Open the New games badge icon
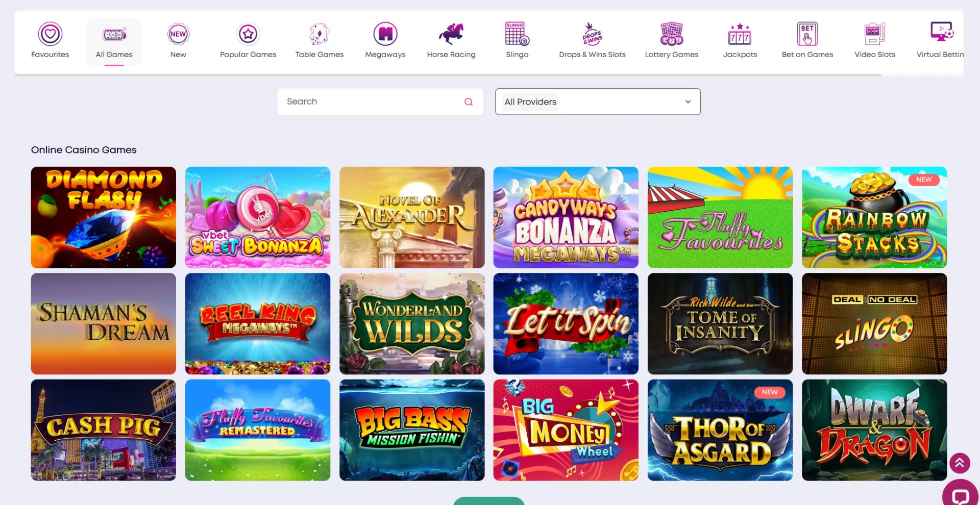 click(x=178, y=34)
